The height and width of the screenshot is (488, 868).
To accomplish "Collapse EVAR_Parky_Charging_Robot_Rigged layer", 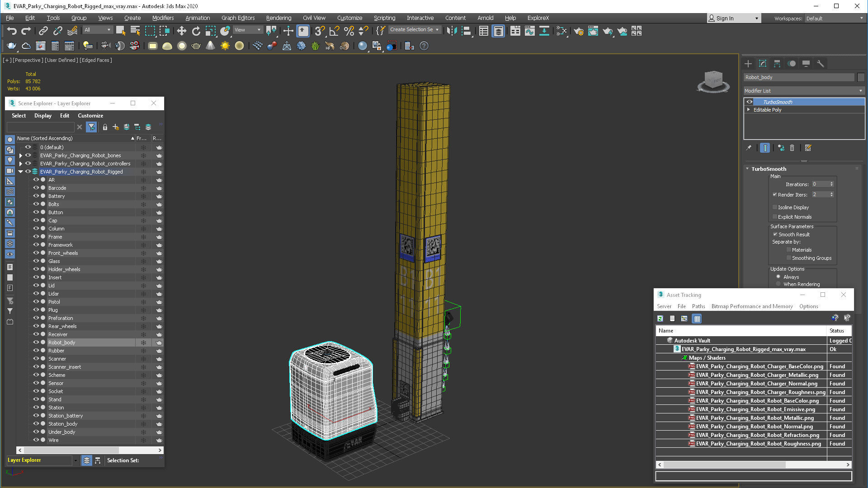I will (x=20, y=172).
